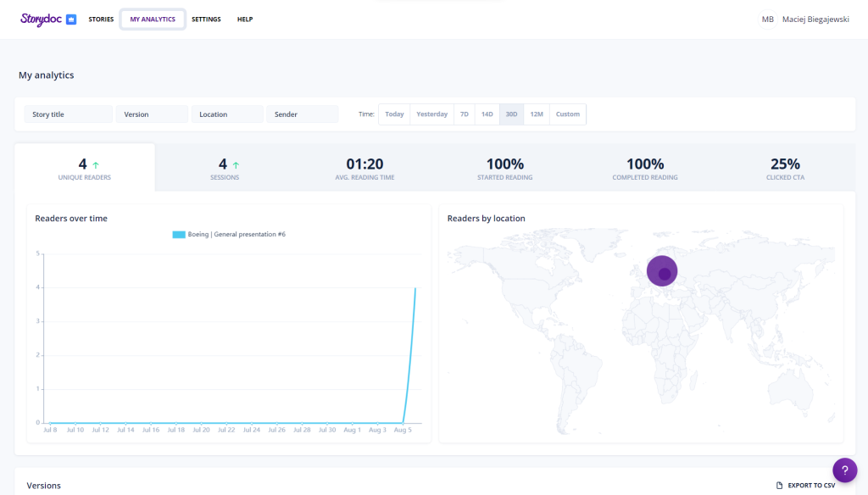Click the purple reader location bubble on map

pyautogui.click(x=662, y=272)
